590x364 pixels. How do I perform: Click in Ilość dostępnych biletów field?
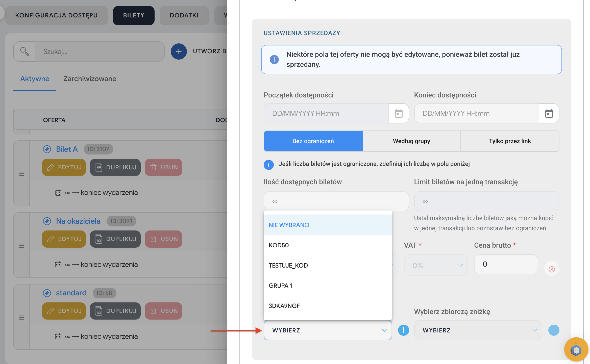coord(336,201)
